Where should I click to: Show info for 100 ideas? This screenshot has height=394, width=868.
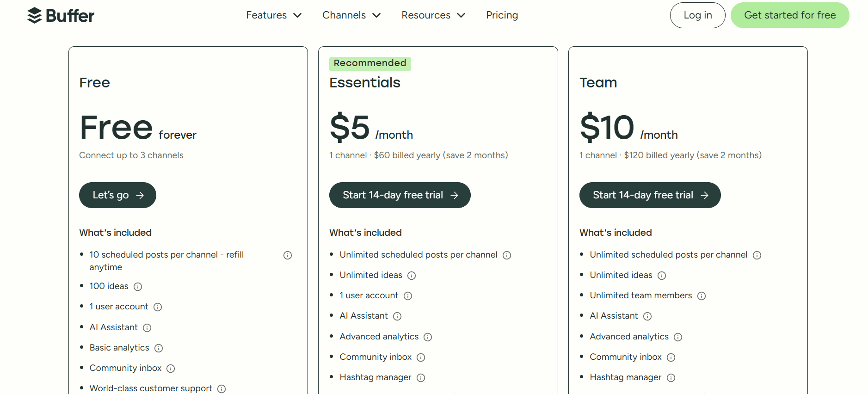138,287
